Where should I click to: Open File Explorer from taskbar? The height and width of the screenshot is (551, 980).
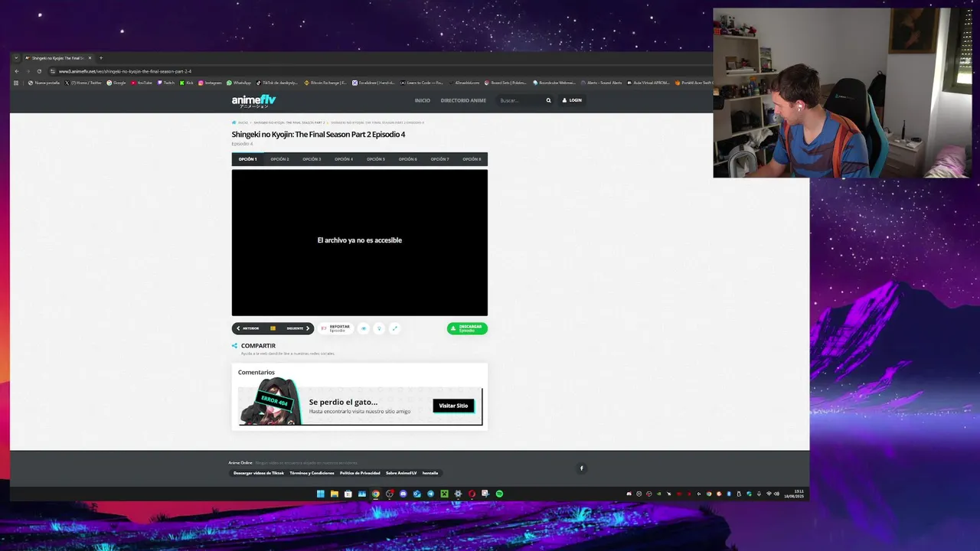[335, 494]
